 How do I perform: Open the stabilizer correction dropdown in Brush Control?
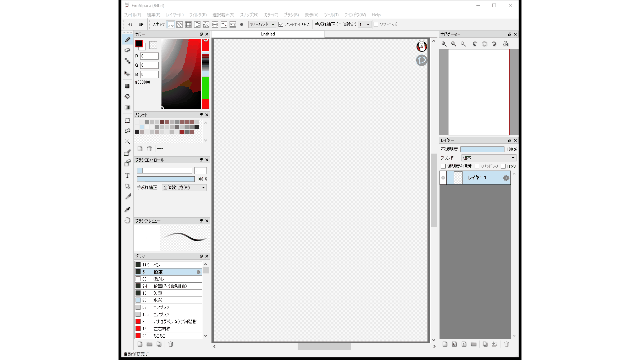184,187
